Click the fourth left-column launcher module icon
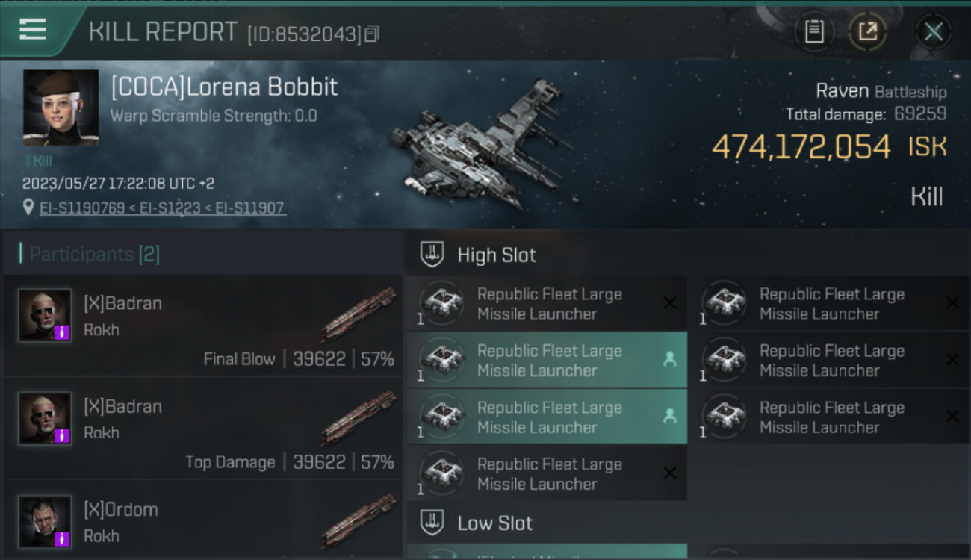Screen dimensions: 971x560 pyautogui.click(x=442, y=473)
